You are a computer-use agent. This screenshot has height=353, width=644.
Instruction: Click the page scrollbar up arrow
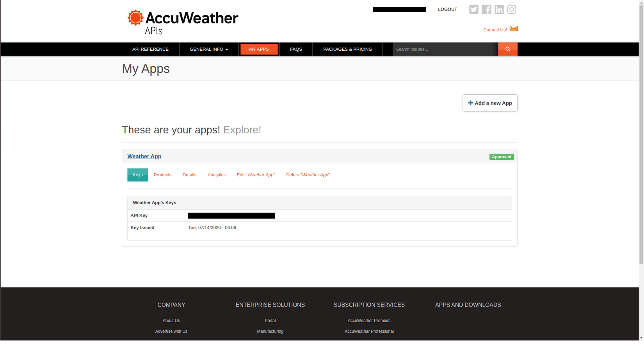[641, 3]
